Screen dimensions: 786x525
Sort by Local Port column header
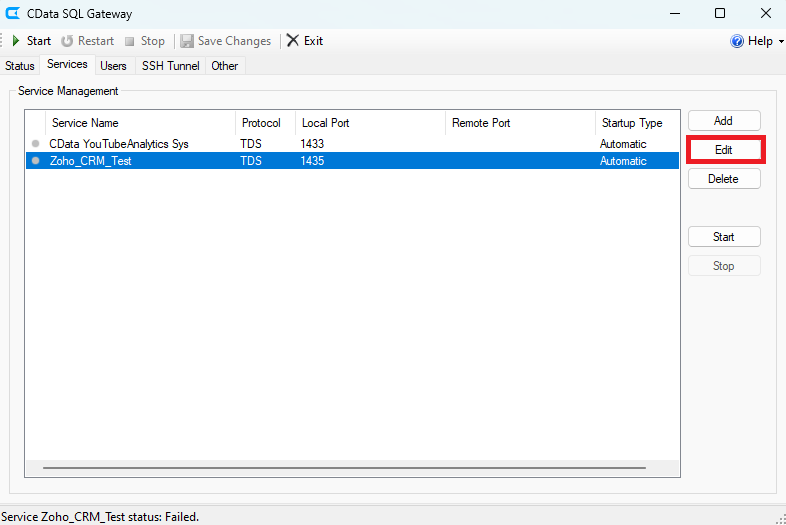[370, 123]
